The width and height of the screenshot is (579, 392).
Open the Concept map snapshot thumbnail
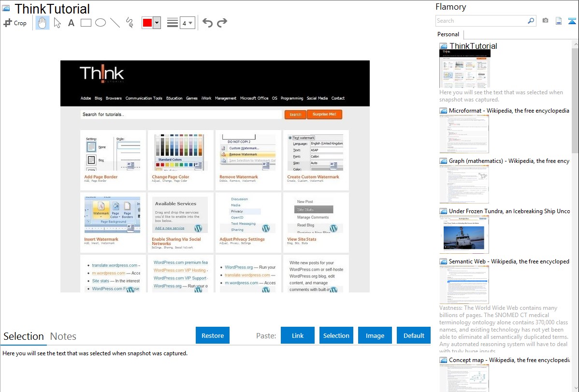pos(464,378)
